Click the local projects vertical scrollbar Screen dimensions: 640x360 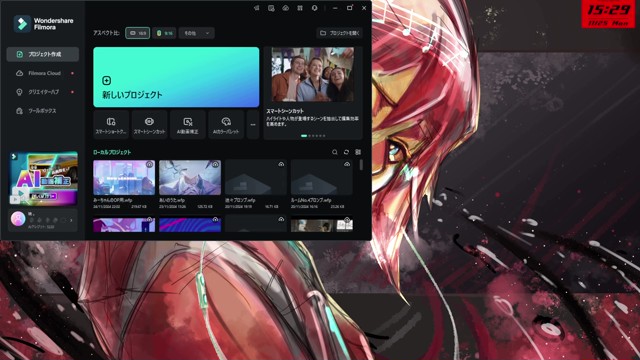361,165
